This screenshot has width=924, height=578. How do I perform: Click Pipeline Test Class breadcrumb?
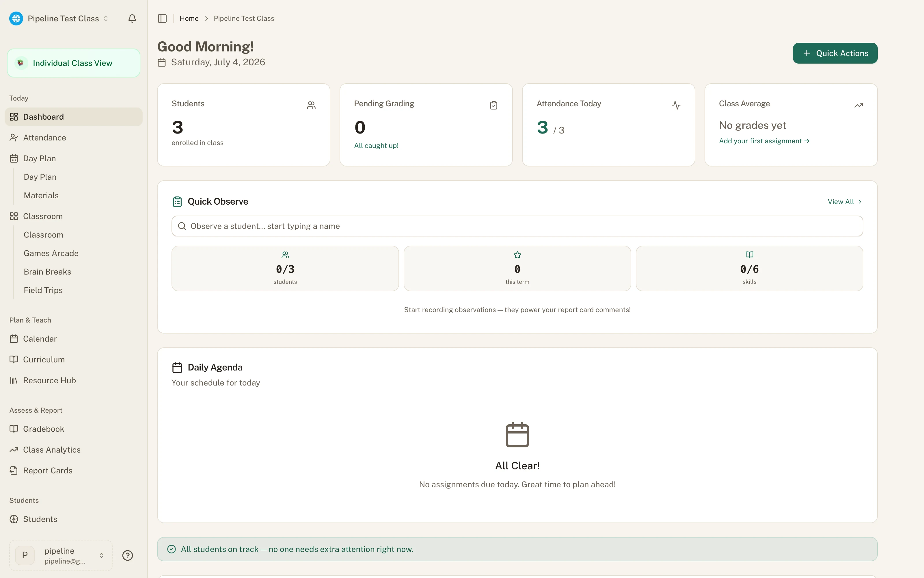pos(244,18)
